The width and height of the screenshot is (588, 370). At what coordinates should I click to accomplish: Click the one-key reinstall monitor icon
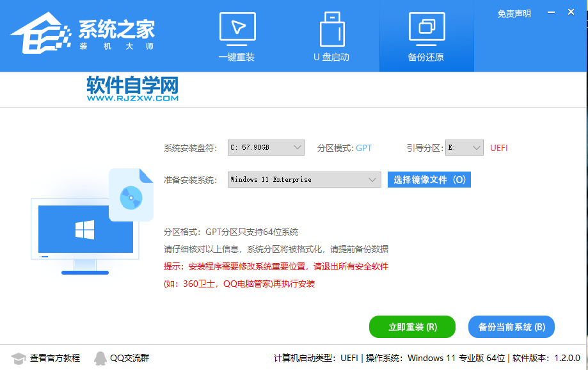pos(237,29)
